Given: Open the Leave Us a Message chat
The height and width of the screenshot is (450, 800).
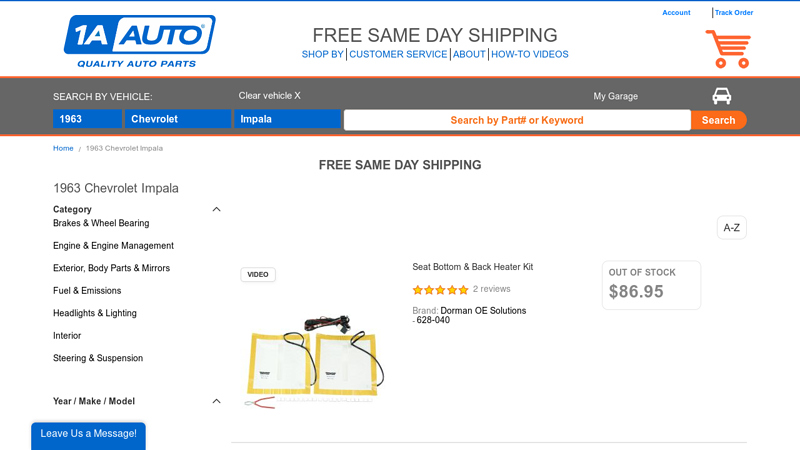Looking at the screenshot, I should 88,434.
